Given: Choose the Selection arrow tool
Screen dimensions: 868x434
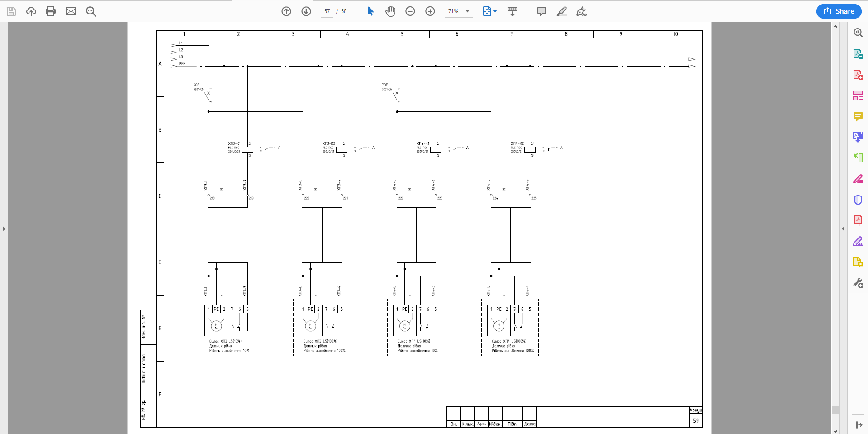Looking at the screenshot, I should click(x=370, y=11).
